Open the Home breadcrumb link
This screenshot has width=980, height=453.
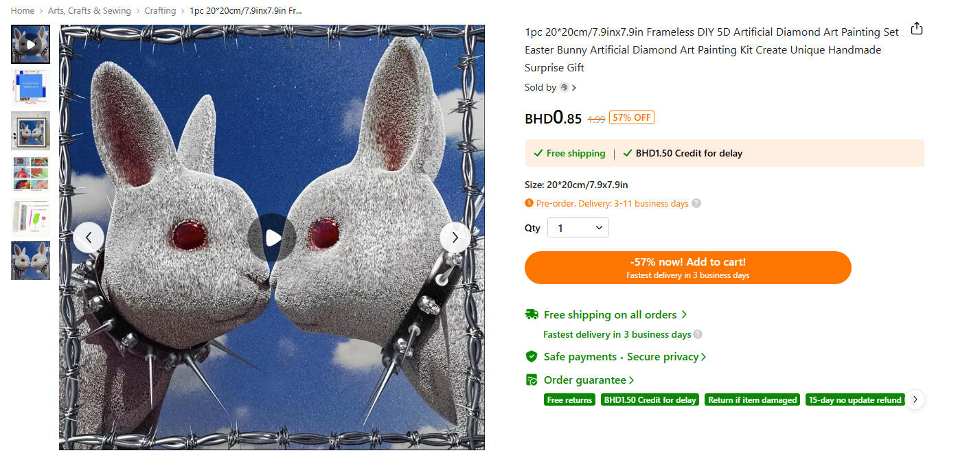[23, 10]
